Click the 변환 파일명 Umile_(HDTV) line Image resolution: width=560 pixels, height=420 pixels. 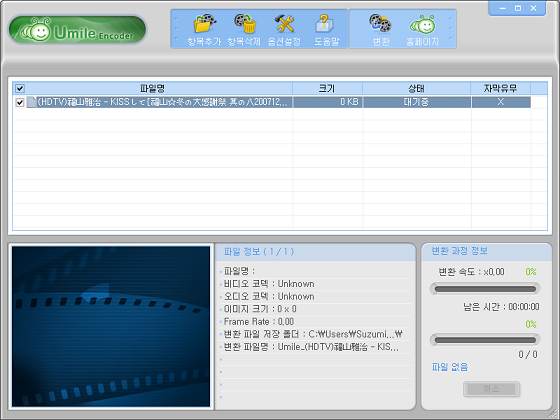coord(311,347)
